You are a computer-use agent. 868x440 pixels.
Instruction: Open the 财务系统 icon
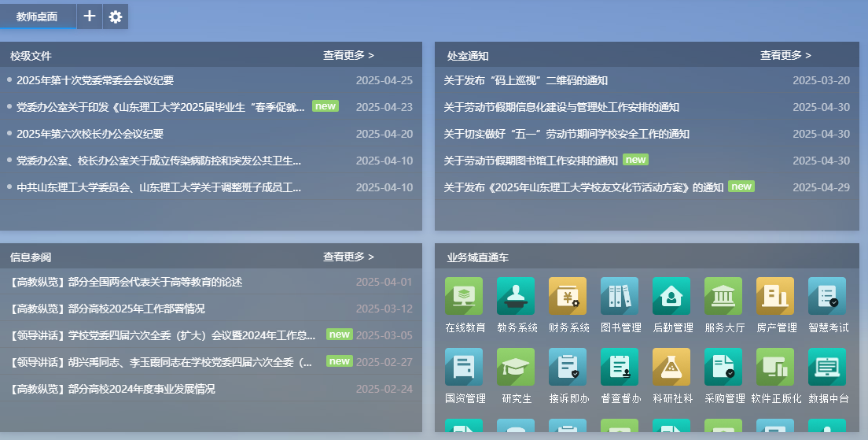pos(568,296)
